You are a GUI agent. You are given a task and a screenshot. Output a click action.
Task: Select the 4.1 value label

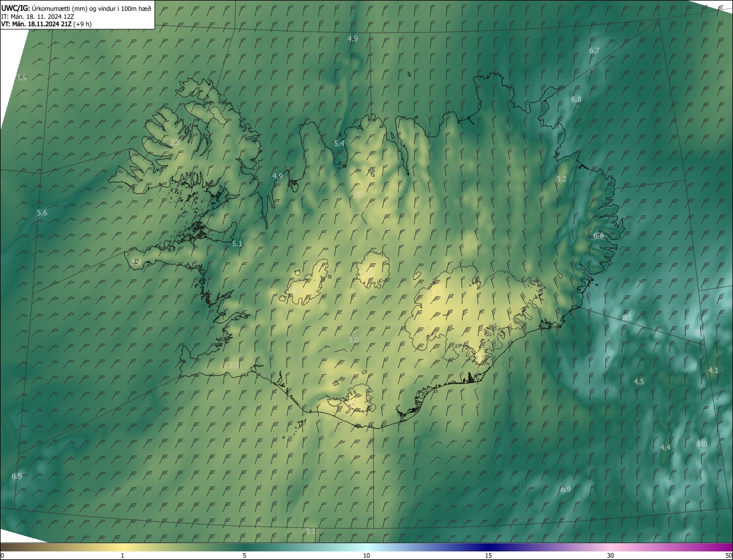pyautogui.click(x=713, y=370)
